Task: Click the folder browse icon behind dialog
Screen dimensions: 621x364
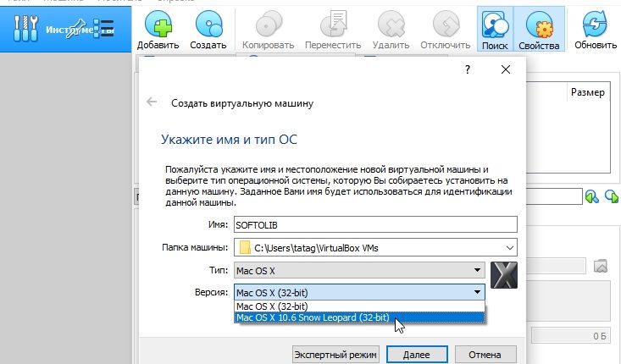Action: pyautogui.click(x=601, y=266)
